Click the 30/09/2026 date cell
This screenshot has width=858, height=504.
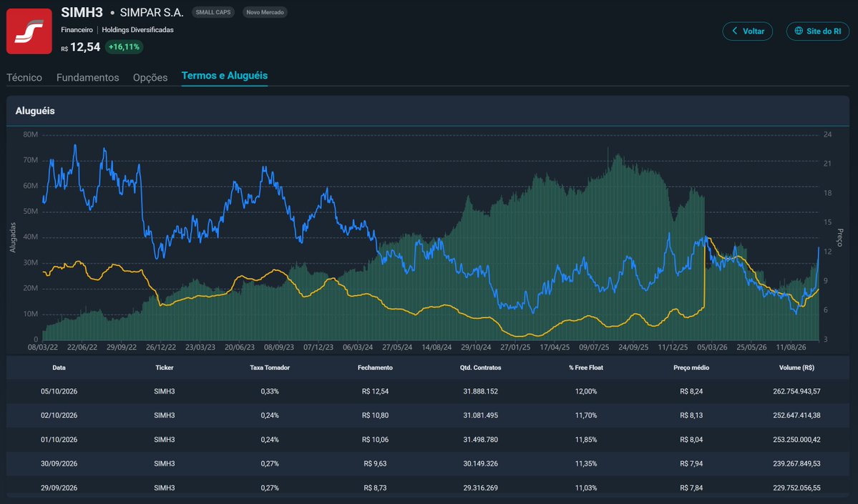[x=59, y=463]
